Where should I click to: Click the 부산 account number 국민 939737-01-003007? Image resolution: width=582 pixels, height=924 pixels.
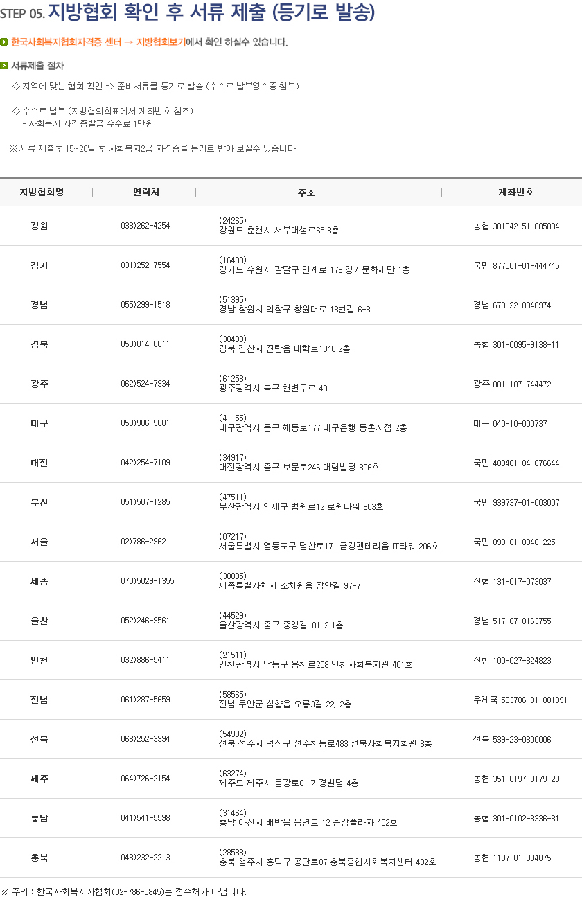coord(516,502)
